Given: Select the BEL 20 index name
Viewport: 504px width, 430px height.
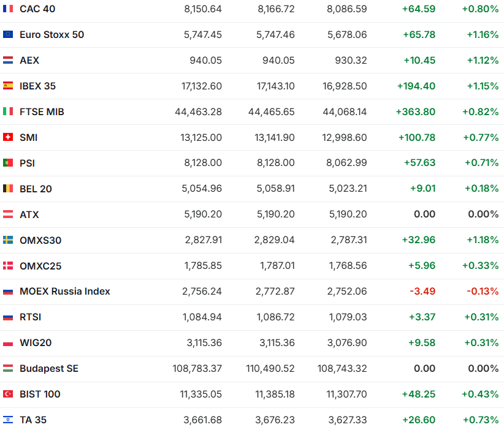Looking at the screenshot, I should (x=36, y=189).
